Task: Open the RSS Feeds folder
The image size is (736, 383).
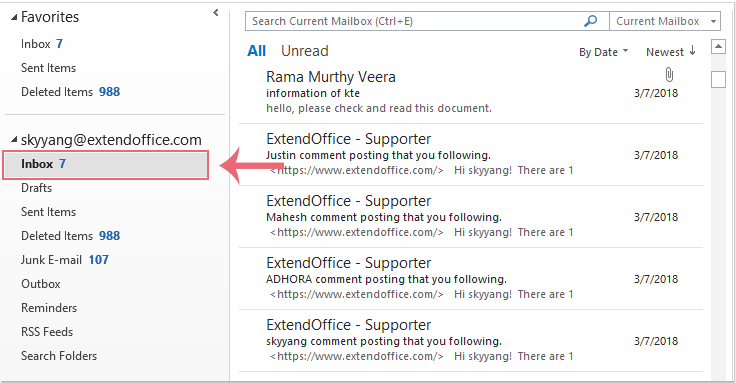Action: coord(47,331)
